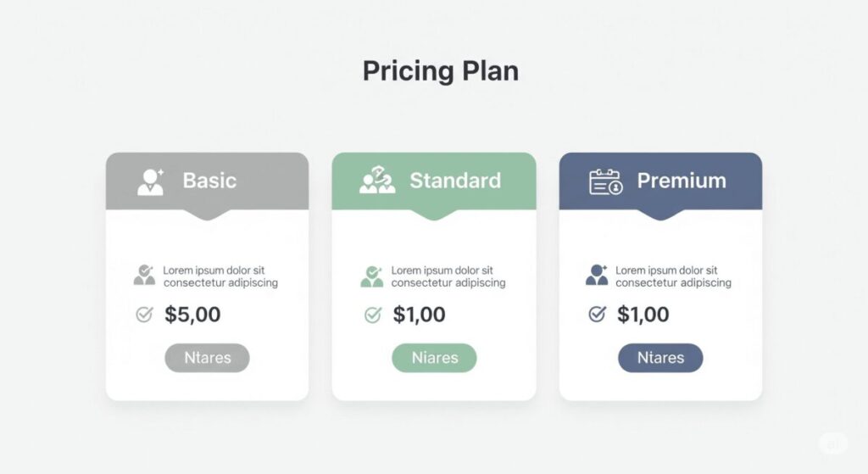Toggle the blue checkmark beside Premium price
Screen dimensions: 868x474
pos(597,314)
